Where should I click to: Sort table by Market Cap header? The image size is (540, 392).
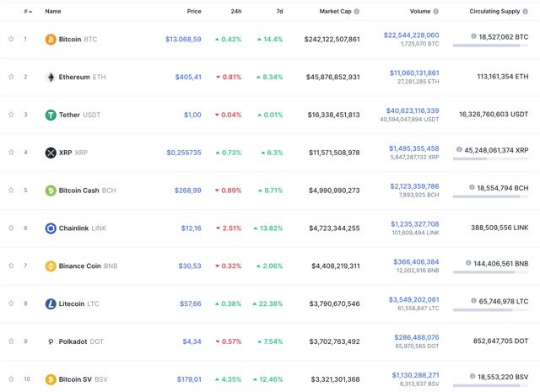coord(335,11)
